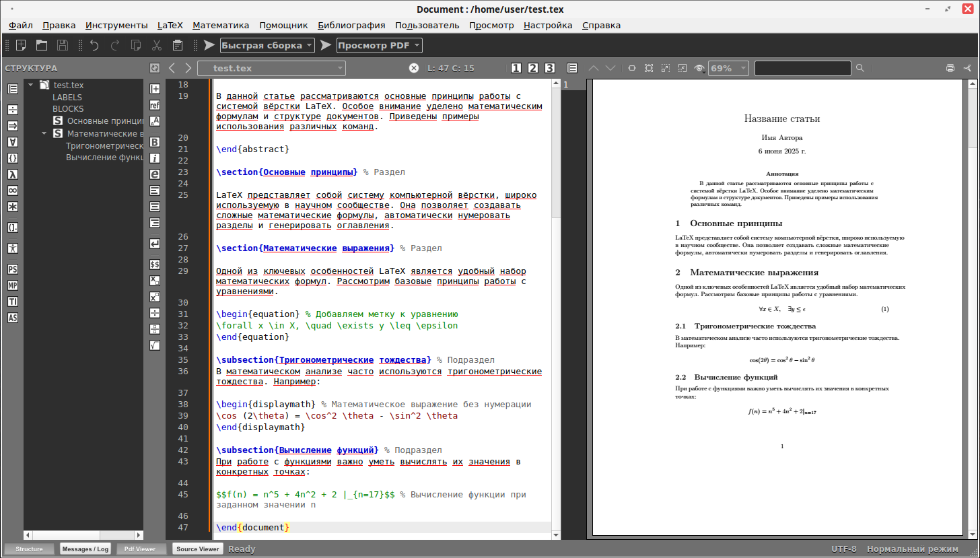
Task: Open the arrow symbols panel
Action: click(13, 126)
